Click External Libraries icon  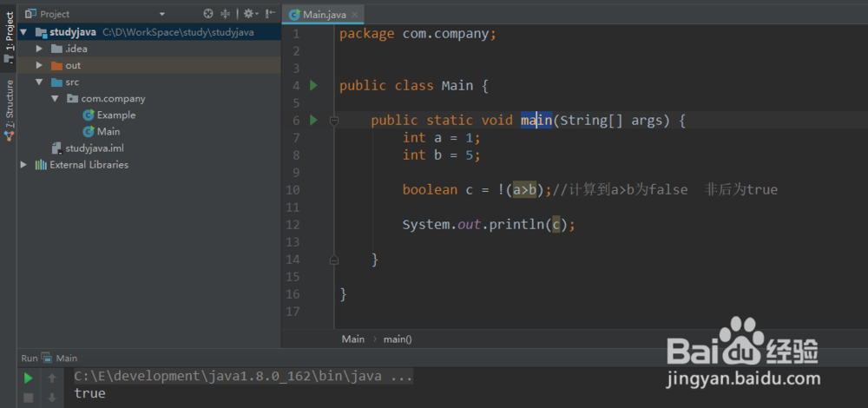pos(41,165)
